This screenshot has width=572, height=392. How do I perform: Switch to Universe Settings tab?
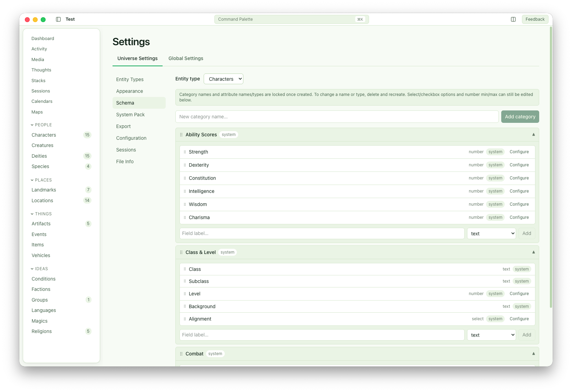pos(137,58)
